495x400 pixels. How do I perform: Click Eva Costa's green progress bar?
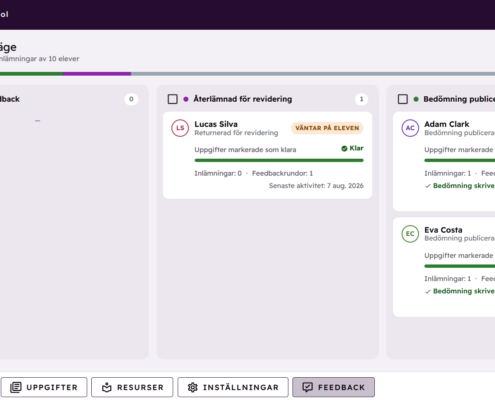click(460, 266)
